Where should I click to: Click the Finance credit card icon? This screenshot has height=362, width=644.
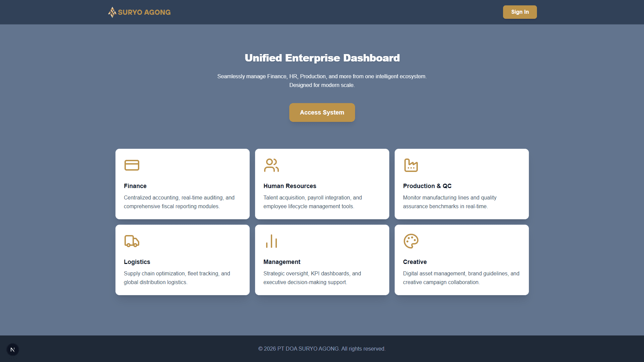pos(132,165)
